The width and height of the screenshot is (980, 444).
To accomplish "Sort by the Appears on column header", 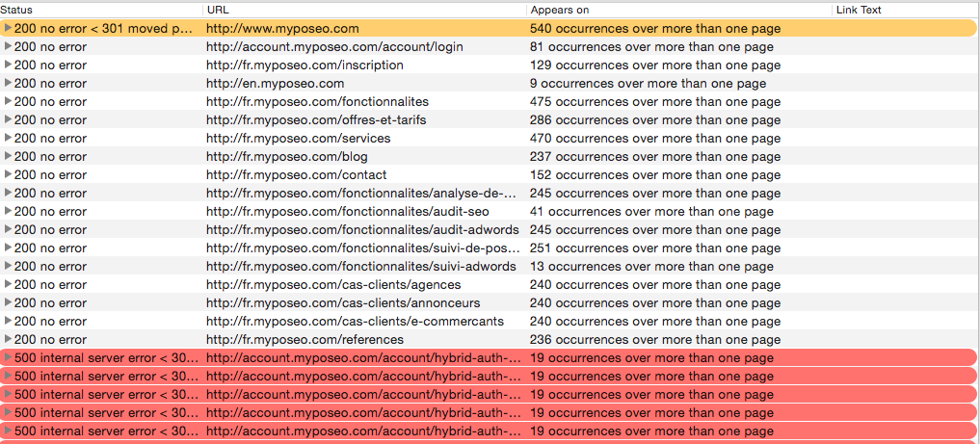I will point(680,10).
